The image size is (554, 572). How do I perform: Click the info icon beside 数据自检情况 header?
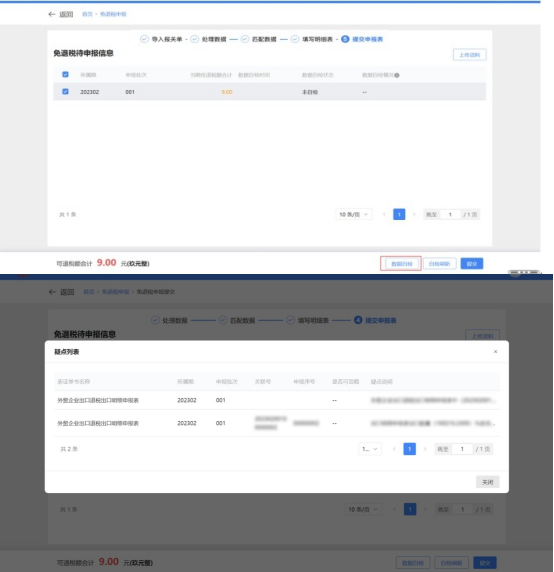tap(397, 75)
